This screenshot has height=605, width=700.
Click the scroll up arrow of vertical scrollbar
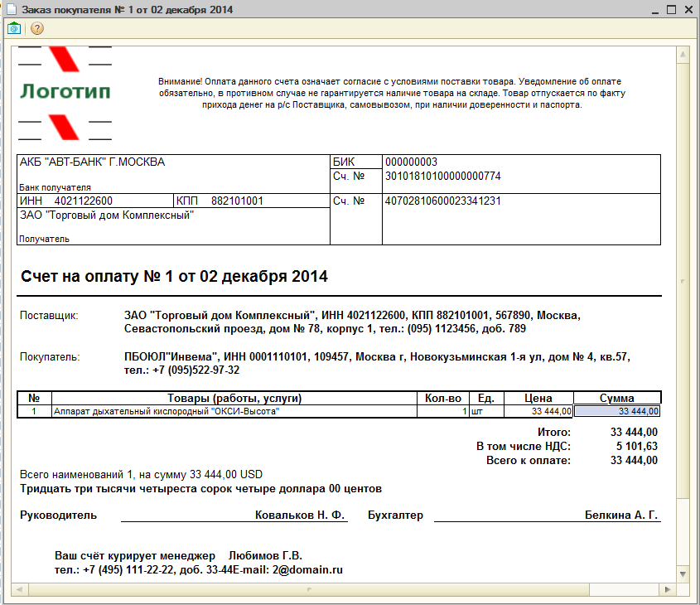(x=683, y=55)
